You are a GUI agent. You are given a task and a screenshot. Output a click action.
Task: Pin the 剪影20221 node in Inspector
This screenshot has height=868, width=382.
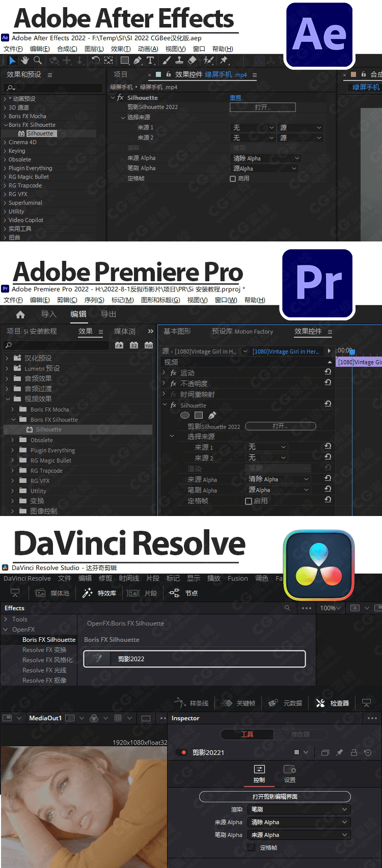point(340,752)
